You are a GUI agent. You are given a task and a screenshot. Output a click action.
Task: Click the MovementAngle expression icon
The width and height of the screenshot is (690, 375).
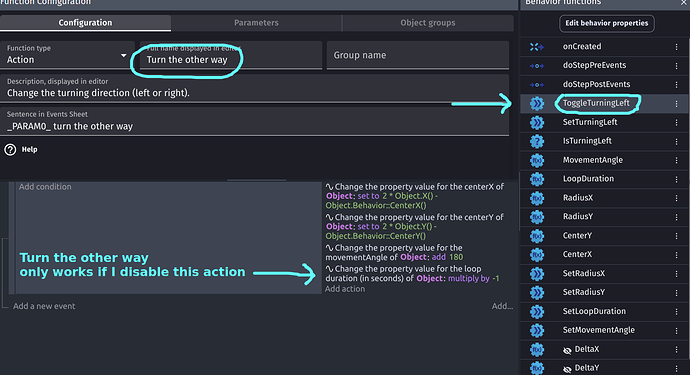tap(537, 160)
